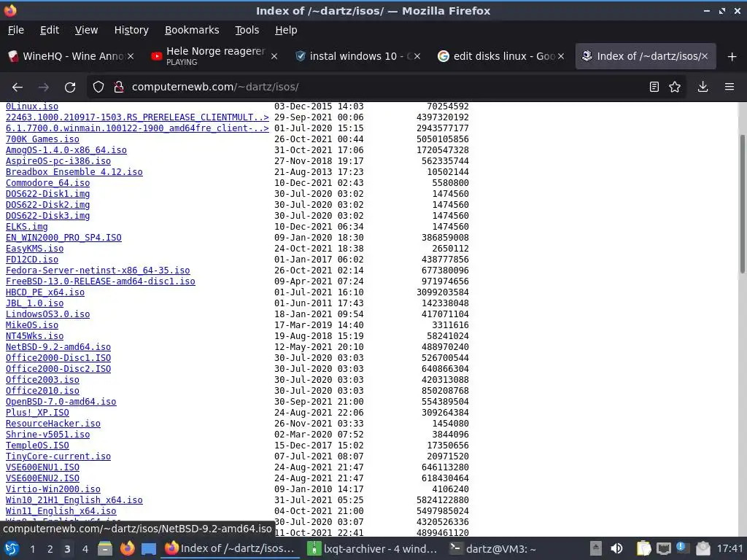Open the volume control tray icon

pos(616,548)
